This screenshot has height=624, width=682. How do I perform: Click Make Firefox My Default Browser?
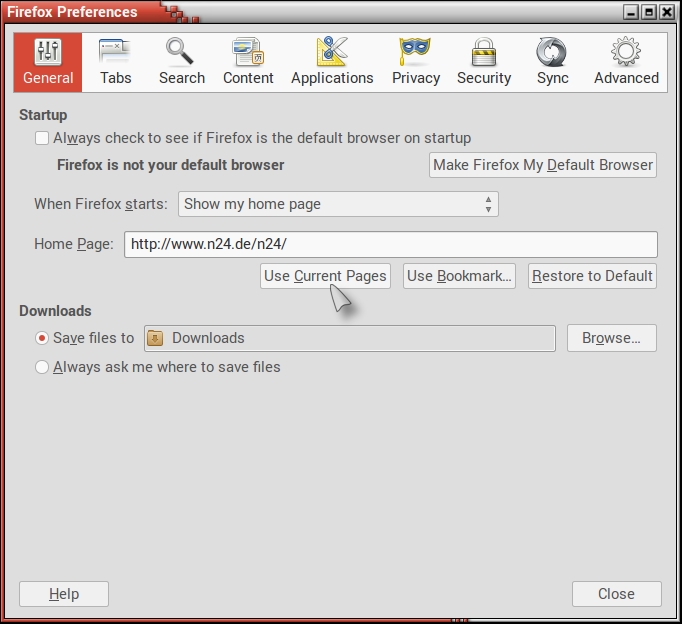543,165
